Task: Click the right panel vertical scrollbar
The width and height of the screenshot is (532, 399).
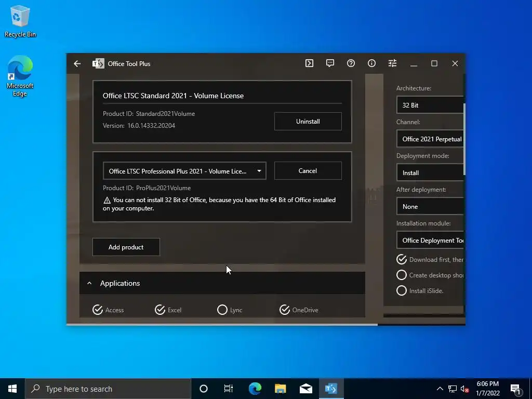Action: [464, 139]
